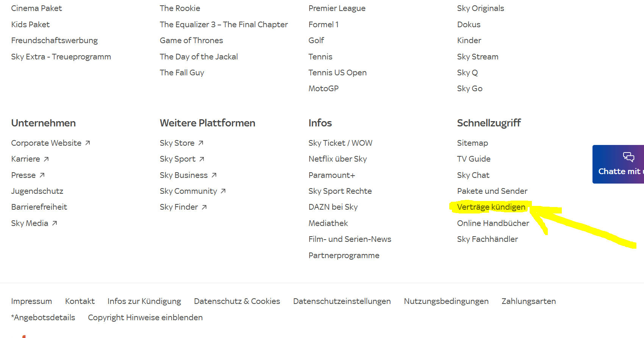Go to Netflix über Sky page
The width and height of the screenshot is (644, 338).
[338, 159]
